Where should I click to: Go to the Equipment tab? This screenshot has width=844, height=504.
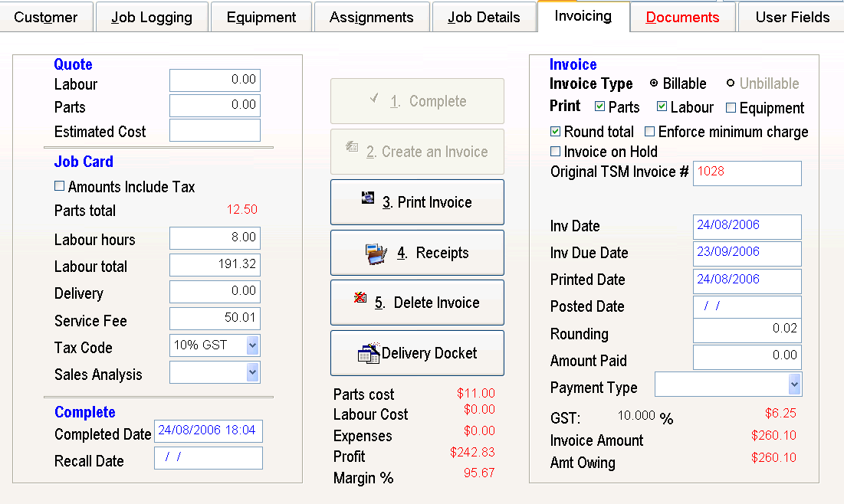tap(261, 17)
